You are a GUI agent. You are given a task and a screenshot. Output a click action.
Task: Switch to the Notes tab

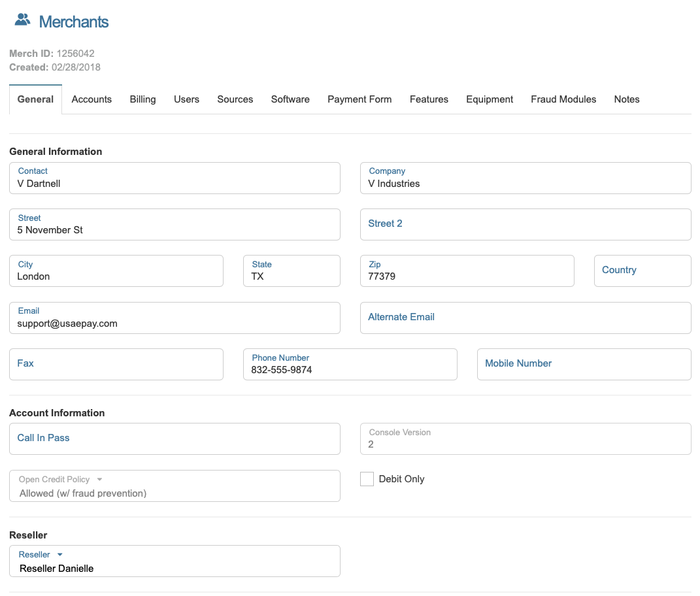point(626,99)
